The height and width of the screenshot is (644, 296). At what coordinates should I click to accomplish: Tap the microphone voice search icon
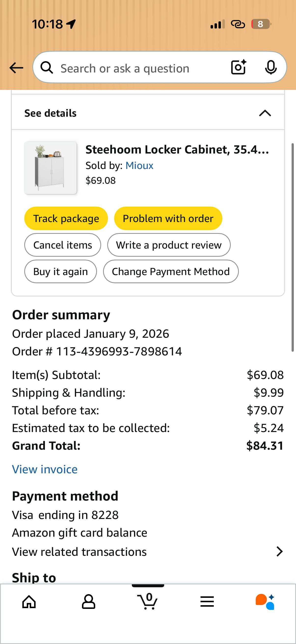(271, 68)
